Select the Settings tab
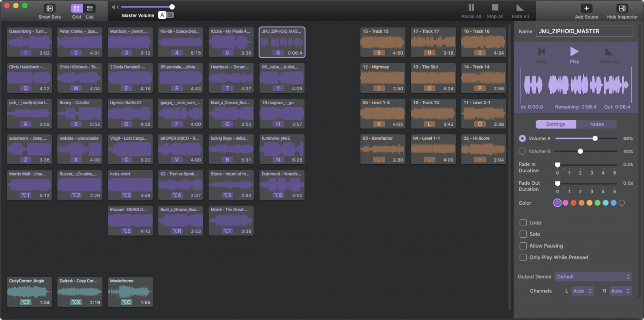The image size is (644, 320). (556, 124)
